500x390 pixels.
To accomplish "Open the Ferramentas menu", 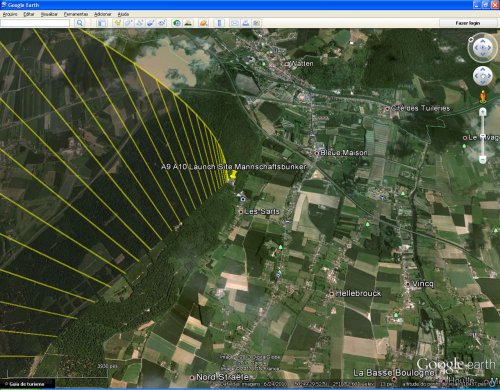I will click(x=76, y=14).
